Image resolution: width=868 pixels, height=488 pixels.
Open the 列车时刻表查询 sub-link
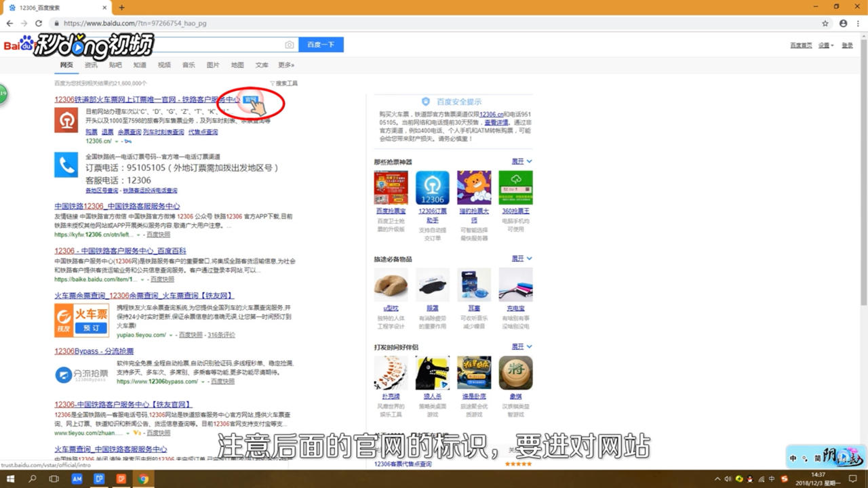point(163,132)
